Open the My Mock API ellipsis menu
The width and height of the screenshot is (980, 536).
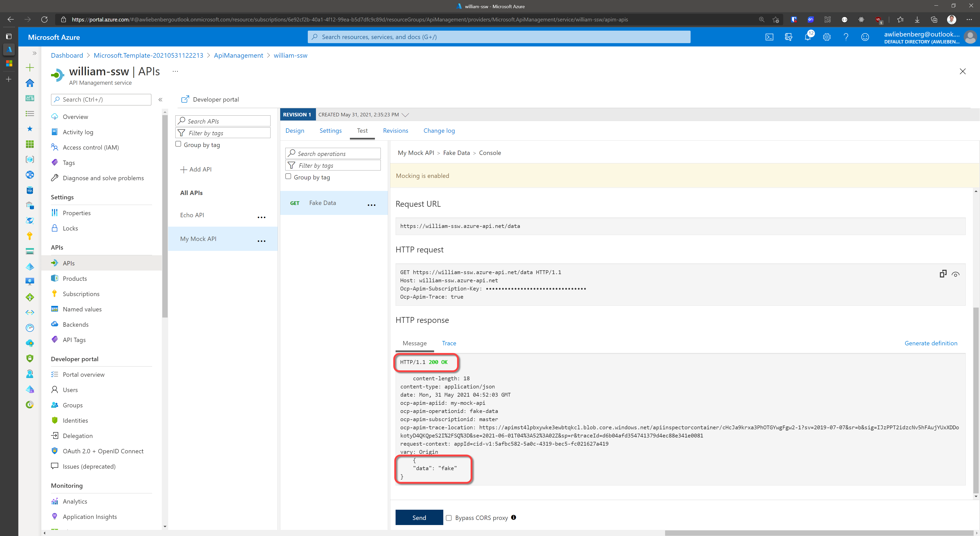[x=261, y=241]
